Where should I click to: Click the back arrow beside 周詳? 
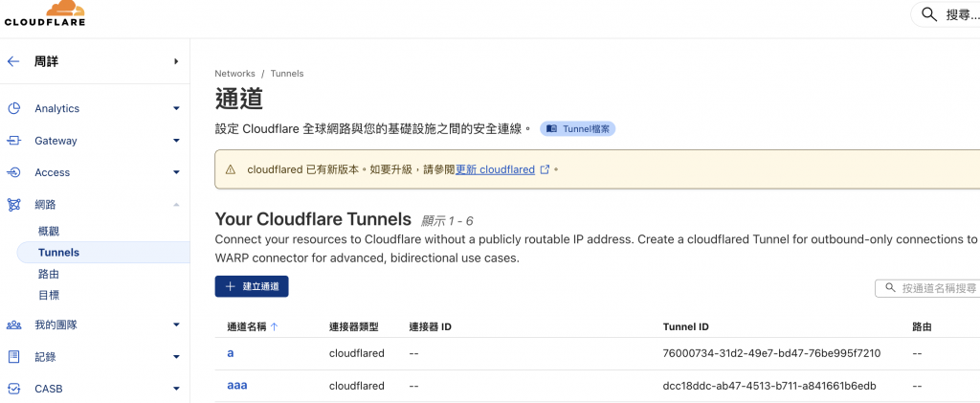pyautogui.click(x=13, y=61)
